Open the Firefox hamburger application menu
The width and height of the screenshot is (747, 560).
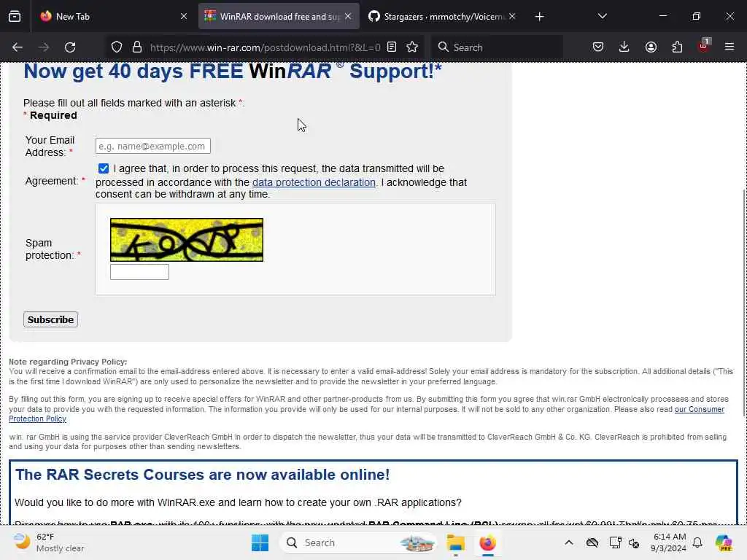(x=729, y=47)
